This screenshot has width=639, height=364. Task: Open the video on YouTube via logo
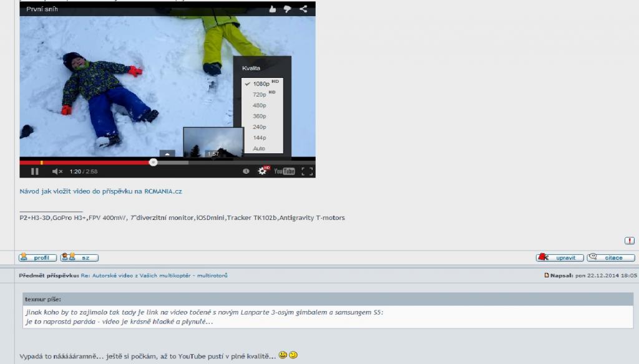[x=285, y=171]
